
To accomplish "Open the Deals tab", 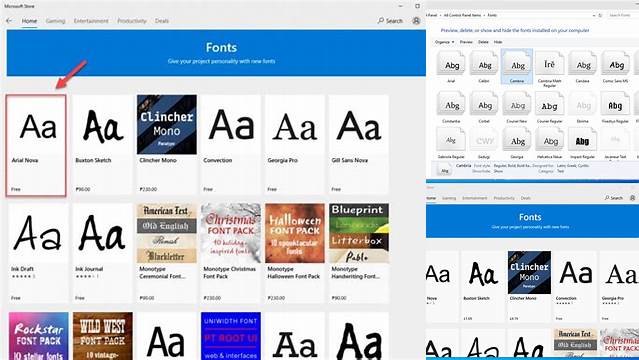I will click(x=162, y=21).
